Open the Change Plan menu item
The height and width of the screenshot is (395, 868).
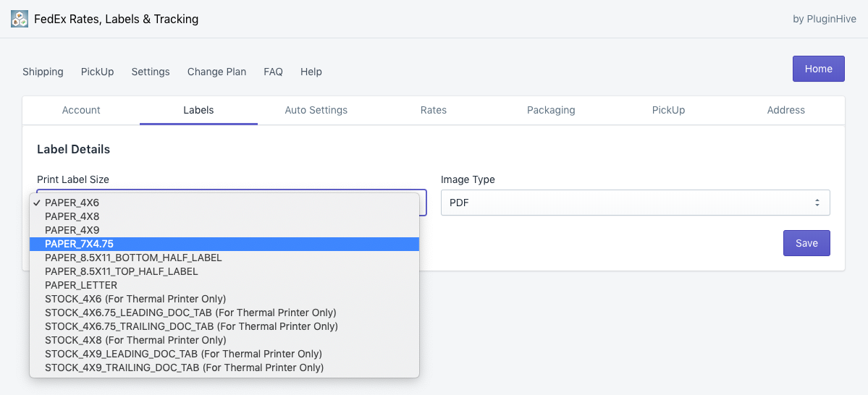216,72
